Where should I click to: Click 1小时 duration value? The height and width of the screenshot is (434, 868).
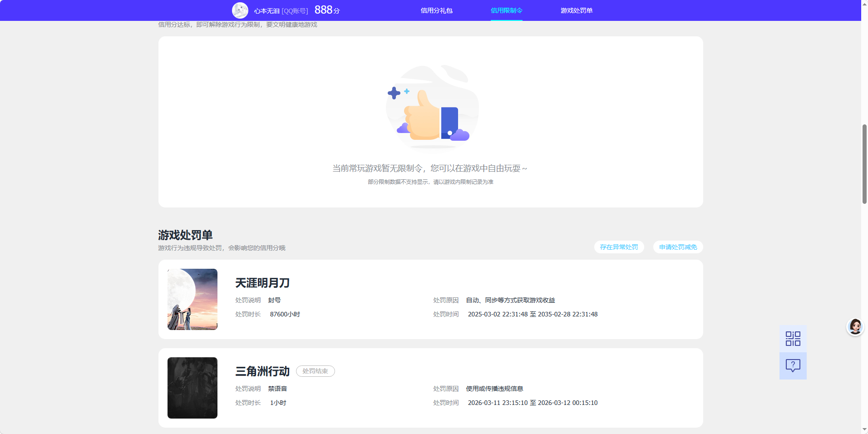click(x=278, y=403)
